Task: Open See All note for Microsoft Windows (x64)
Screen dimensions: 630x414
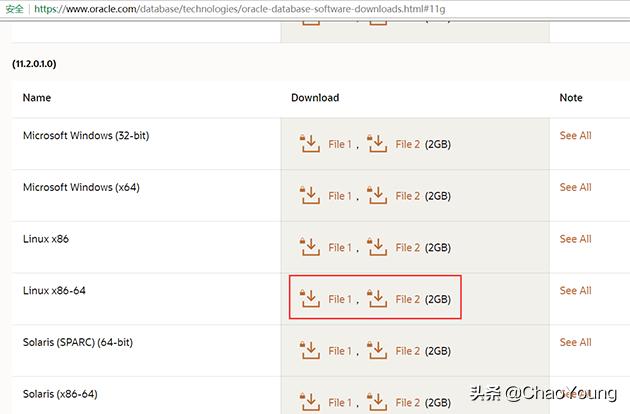Action: tap(575, 187)
